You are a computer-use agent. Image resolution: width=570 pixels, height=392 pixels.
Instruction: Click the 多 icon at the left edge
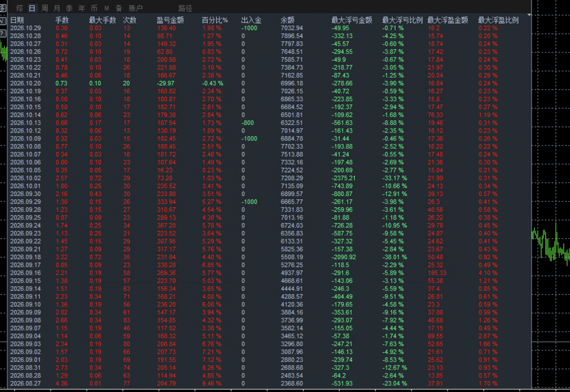(x=3, y=8)
